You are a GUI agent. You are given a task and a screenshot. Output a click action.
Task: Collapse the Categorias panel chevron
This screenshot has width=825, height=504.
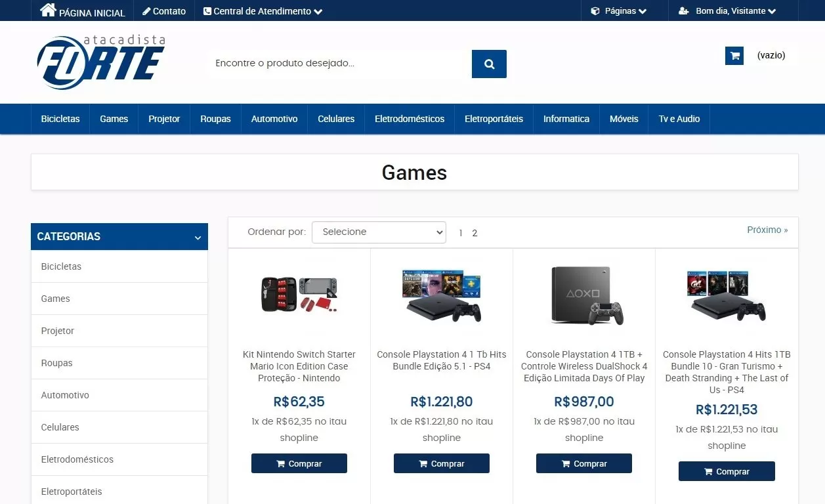click(x=198, y=238)
